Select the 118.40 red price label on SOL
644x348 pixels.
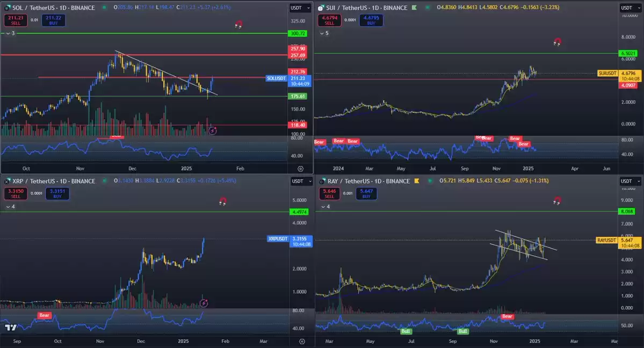click(298, 125)
